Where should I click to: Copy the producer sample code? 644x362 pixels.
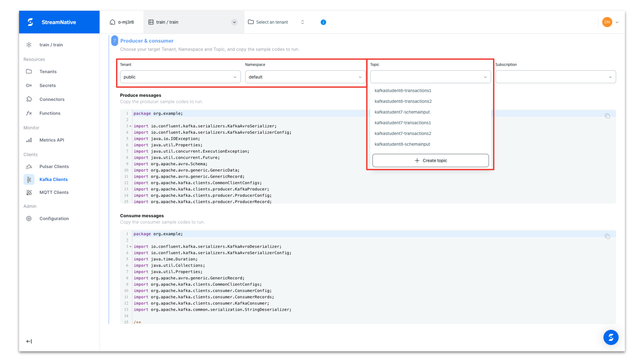point(607,116)
